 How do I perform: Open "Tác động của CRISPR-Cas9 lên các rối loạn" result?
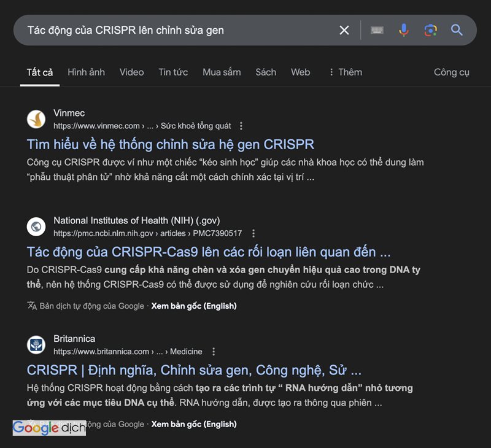(209, 252)
